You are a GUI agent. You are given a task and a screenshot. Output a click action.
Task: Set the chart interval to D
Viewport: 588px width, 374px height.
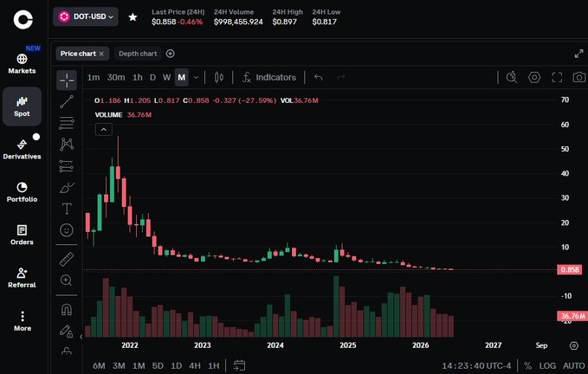click(152, 78)
